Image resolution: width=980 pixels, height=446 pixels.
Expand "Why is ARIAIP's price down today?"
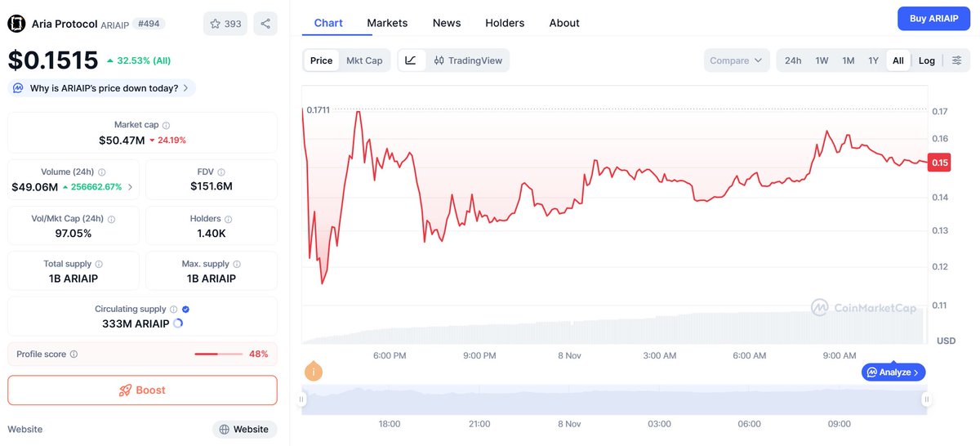click(x=103, y=88)
